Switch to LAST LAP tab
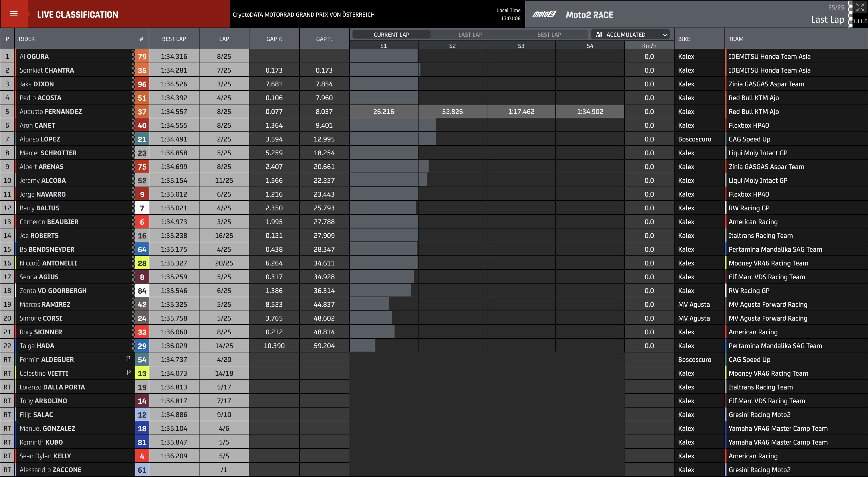This screenshot has width=868, height=477. pos(470,34)
